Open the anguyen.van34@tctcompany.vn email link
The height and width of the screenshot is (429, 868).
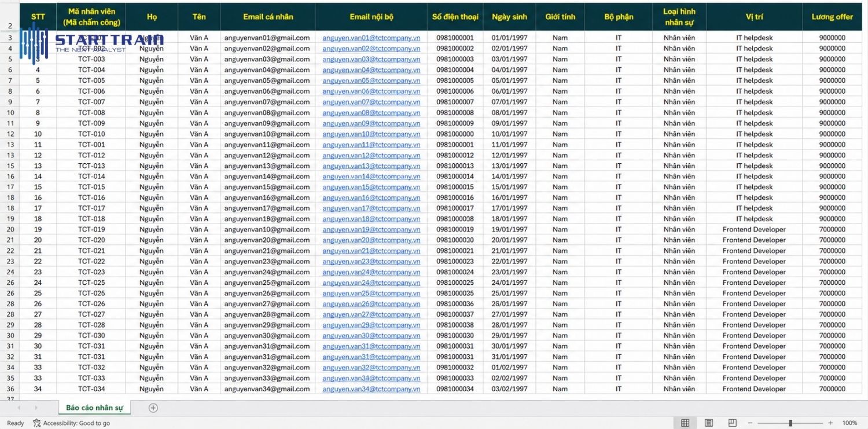(371, 389)
